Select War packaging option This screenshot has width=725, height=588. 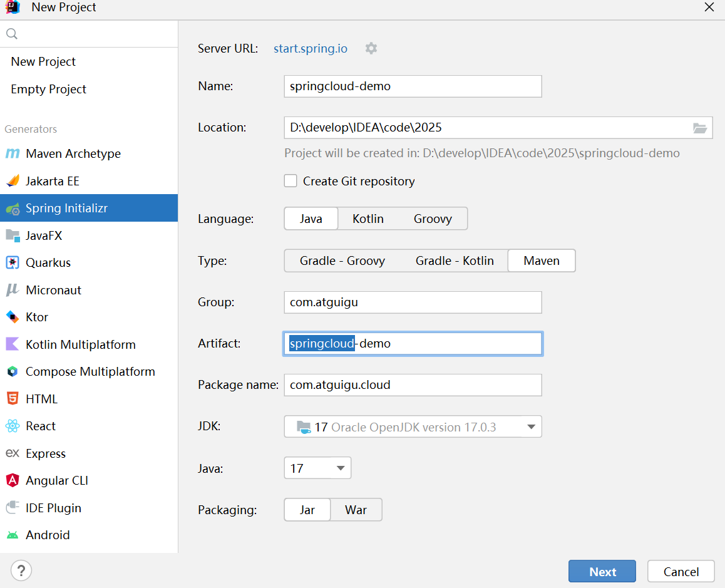tap(356, 509)
